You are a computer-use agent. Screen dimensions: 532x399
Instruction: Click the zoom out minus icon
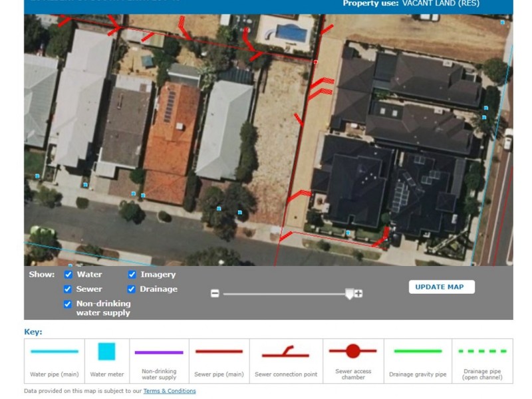(215, 293)
